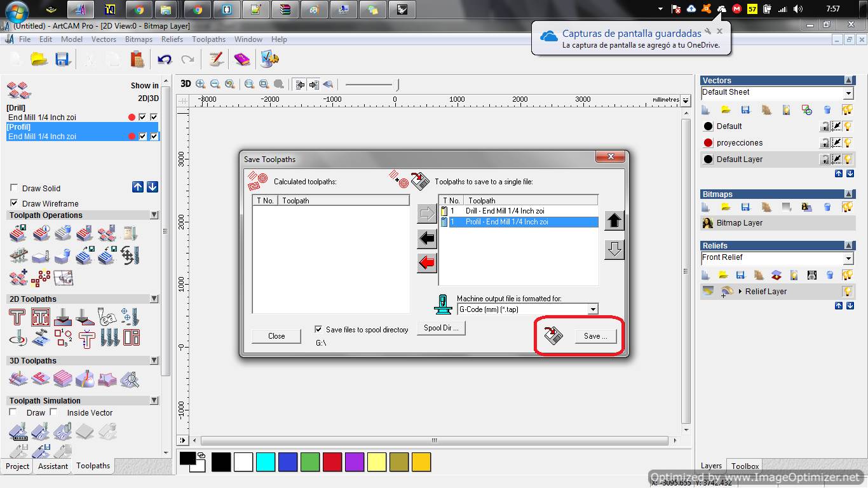Click the first 2D Toolpaths profiling T icon

[x=17, y=317]
